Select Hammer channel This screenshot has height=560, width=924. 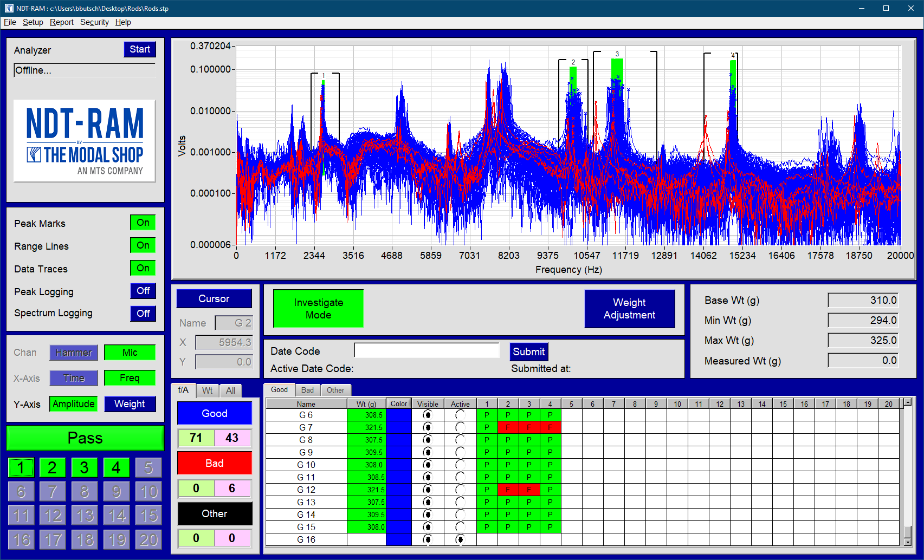[74, 353]
